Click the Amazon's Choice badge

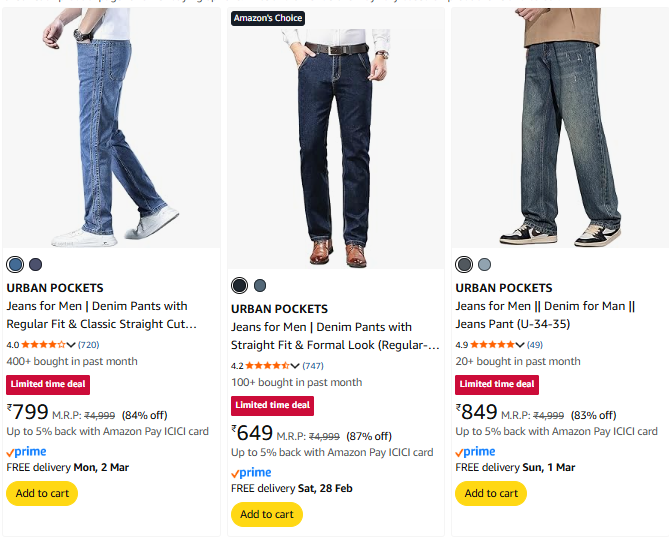point(268,19)
